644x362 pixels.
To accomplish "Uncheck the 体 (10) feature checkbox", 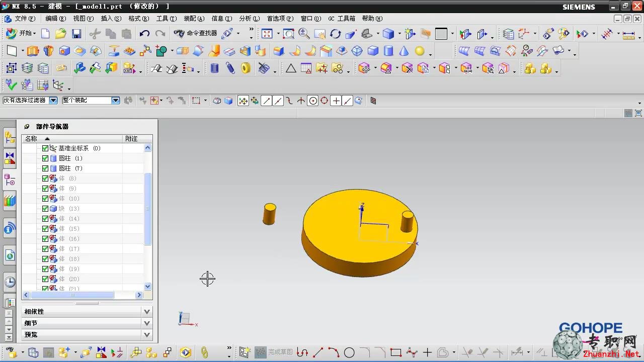I will (45, 199).
